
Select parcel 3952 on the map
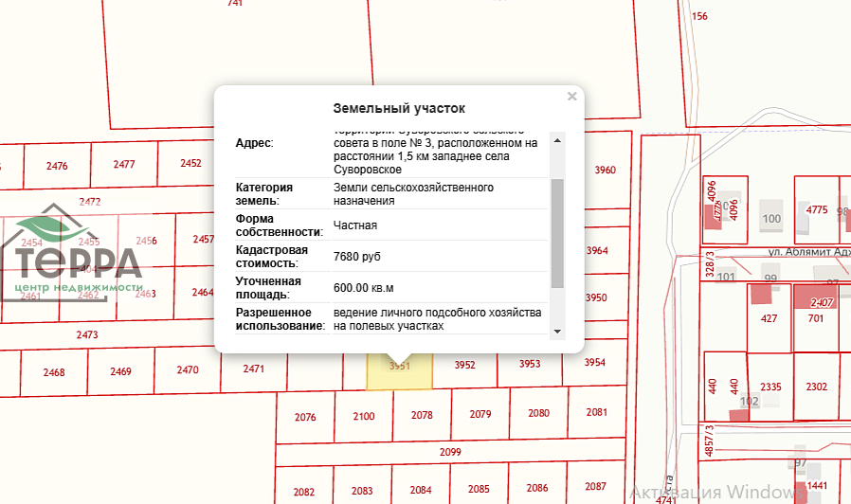tap(464, 365)
